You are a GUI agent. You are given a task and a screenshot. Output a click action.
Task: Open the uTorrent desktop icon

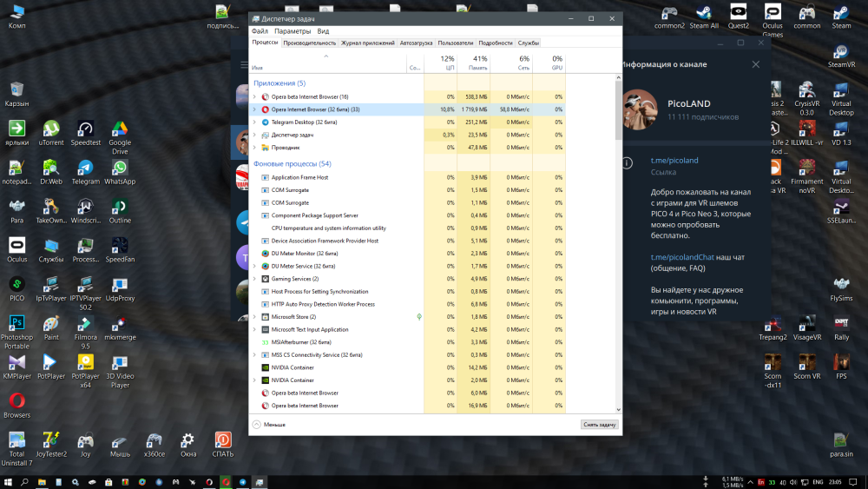(51, 129)
